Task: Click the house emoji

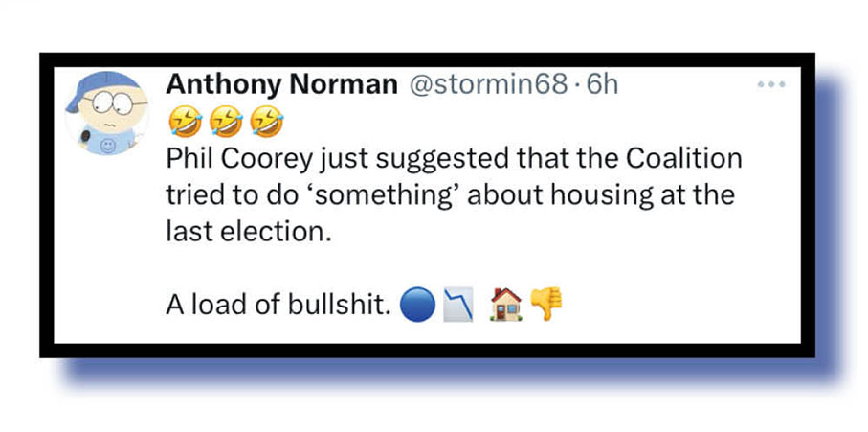Action: click(504, 307)
